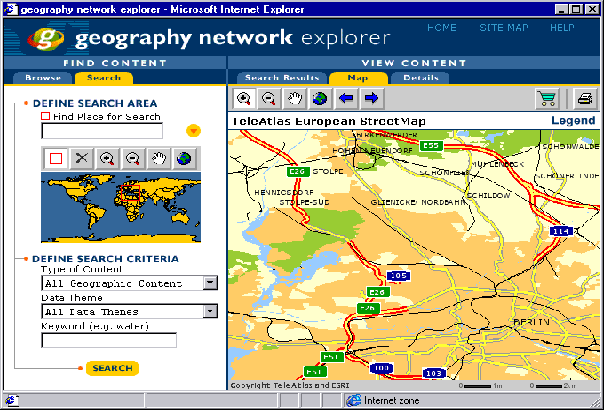Viewport: 604px width, 410px height.
Task: Click the 103 route shield on map
Action: coord(434,373)
